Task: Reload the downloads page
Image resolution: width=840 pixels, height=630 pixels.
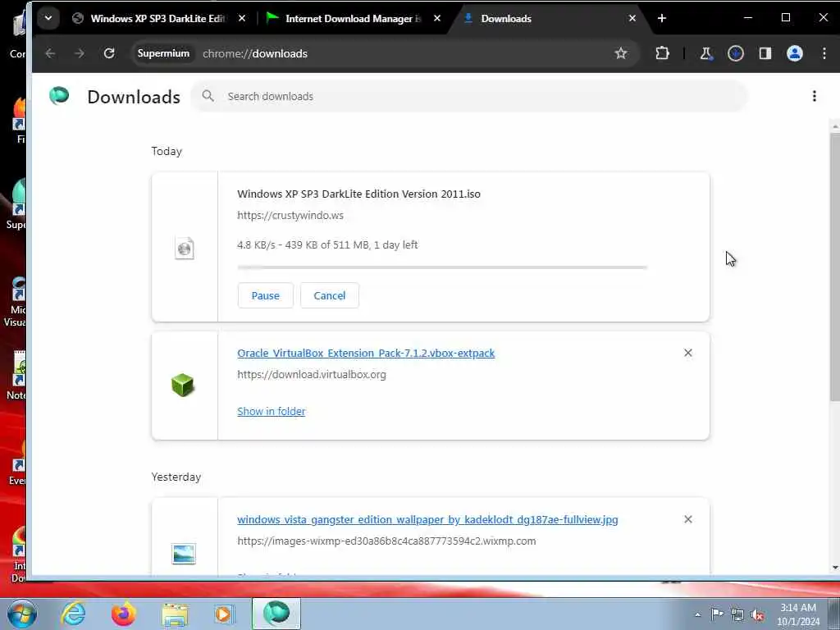Action: tap(109, 53)
